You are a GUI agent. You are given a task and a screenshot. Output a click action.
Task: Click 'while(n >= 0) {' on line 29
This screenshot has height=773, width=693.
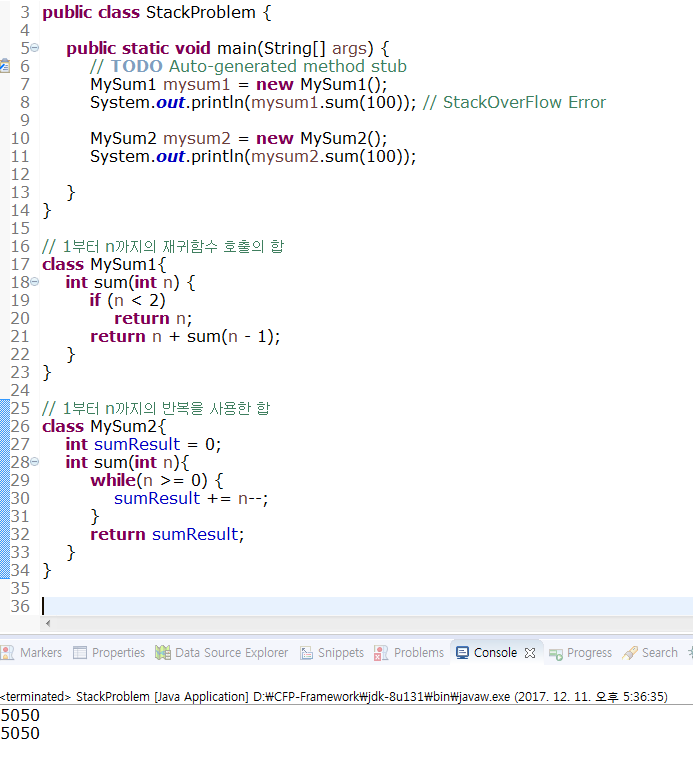tap(157, 480)
